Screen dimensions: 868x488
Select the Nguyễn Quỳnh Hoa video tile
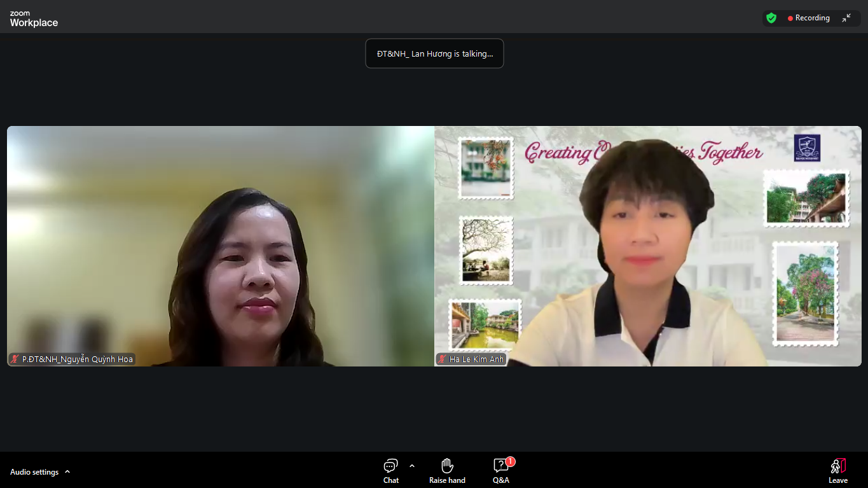tap(221, 246)
